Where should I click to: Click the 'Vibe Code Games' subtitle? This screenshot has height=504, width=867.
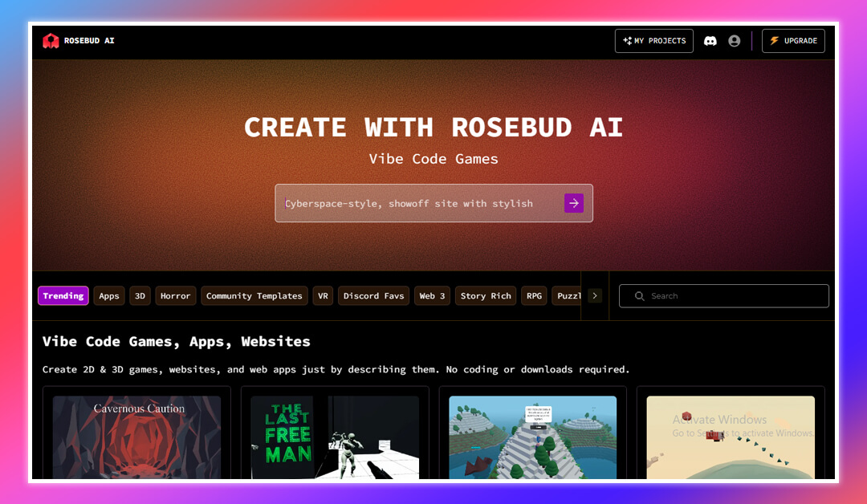click(433, 159)
